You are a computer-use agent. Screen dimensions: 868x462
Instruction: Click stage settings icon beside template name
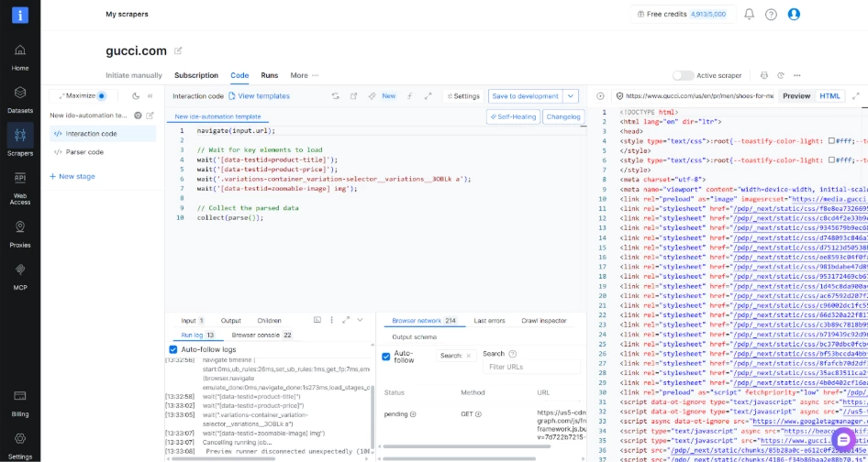click(x=138, y=115)
